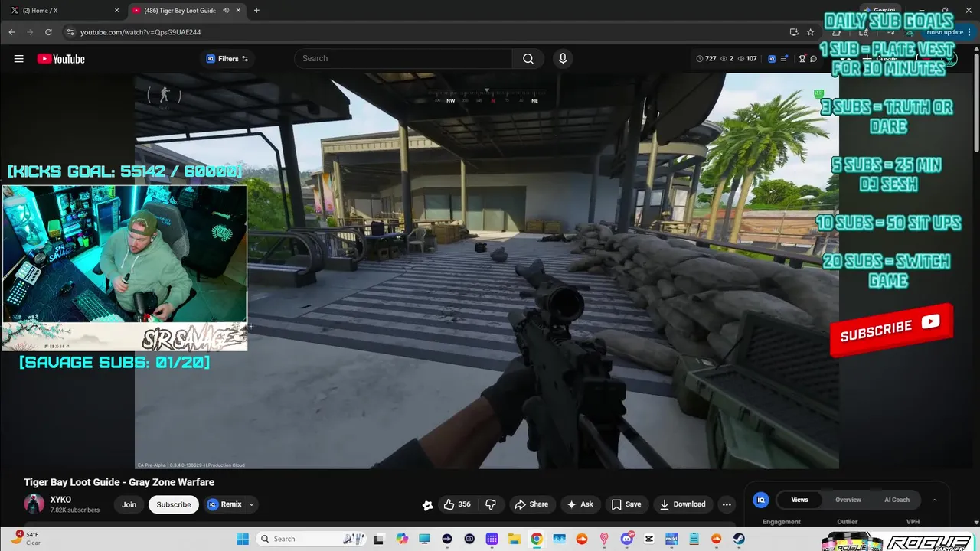Collapse the vidIQ panel chevron

tap(934, 500)
